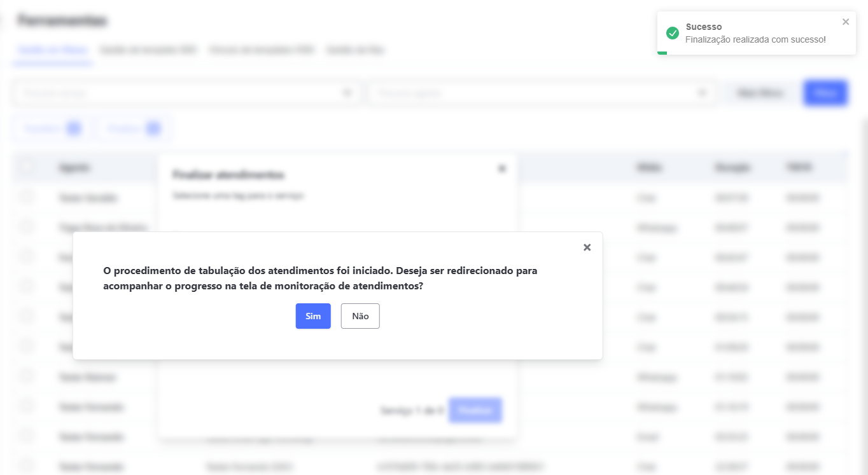This screenshot has height=475, width=868.
Task: Confirm redirect by pressing Sim
Action: [313, 316]
